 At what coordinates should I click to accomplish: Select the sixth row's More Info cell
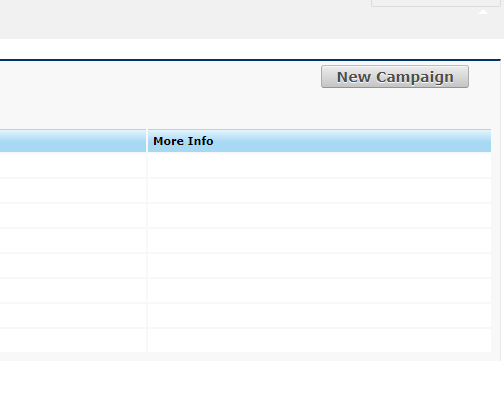point(319,290)
